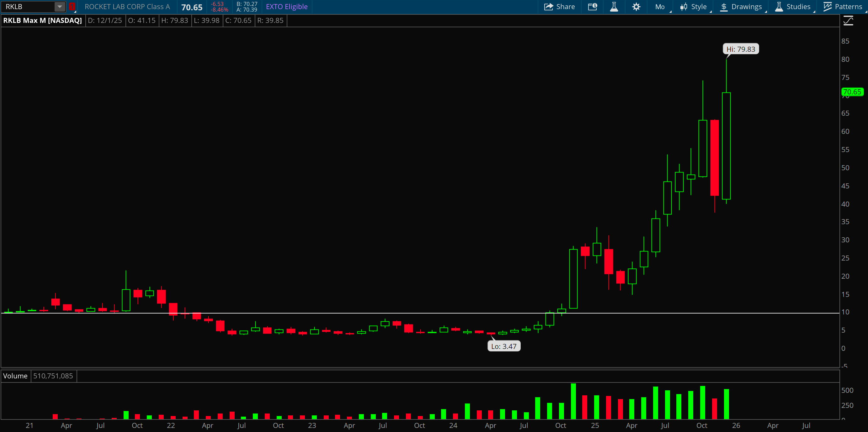The width and height of the screenshot is (868, 432).
Task: Open the Mo timeframe dropdown
Action: pyautogui.click(x=660, y=7)
